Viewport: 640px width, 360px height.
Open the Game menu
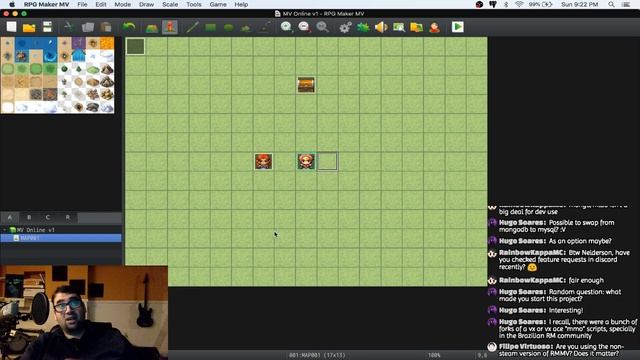pyautogui.click(x=218, y=4)
